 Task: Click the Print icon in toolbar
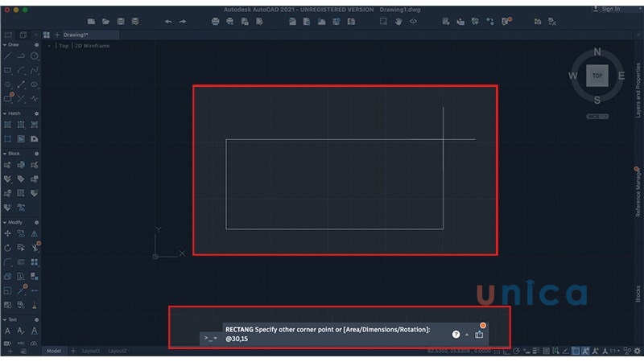(x=215, y=22)
